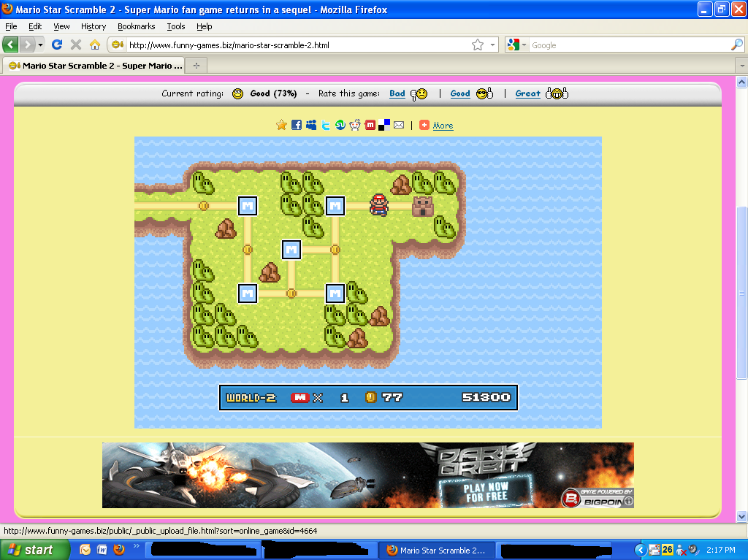Submit the game to StumbleUpon
The width and height of the screenshot is (748, 560).
click(x=340, y=124)
